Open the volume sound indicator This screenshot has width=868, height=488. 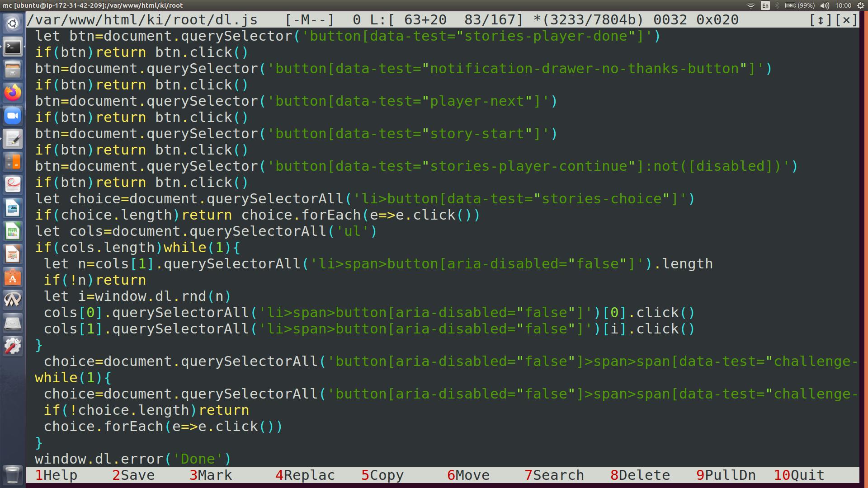[x=825, y=5]
